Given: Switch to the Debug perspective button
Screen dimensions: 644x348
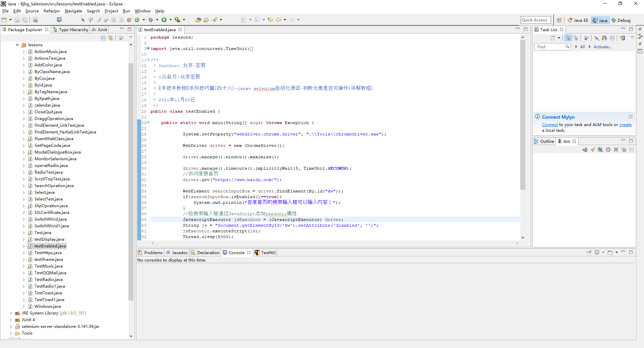Looking at the screenshot, I should click(621, 20).
